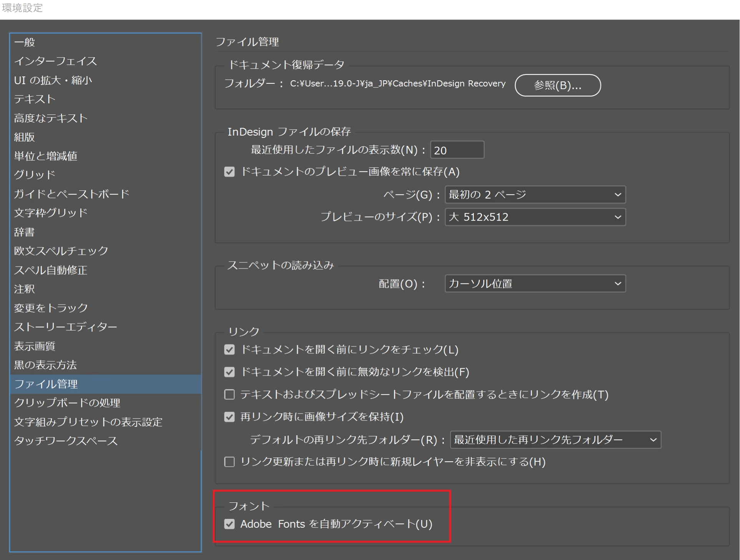Click the 参照(B)... browse button
This screenshot has width=740, height=560.
coord(557,85)
